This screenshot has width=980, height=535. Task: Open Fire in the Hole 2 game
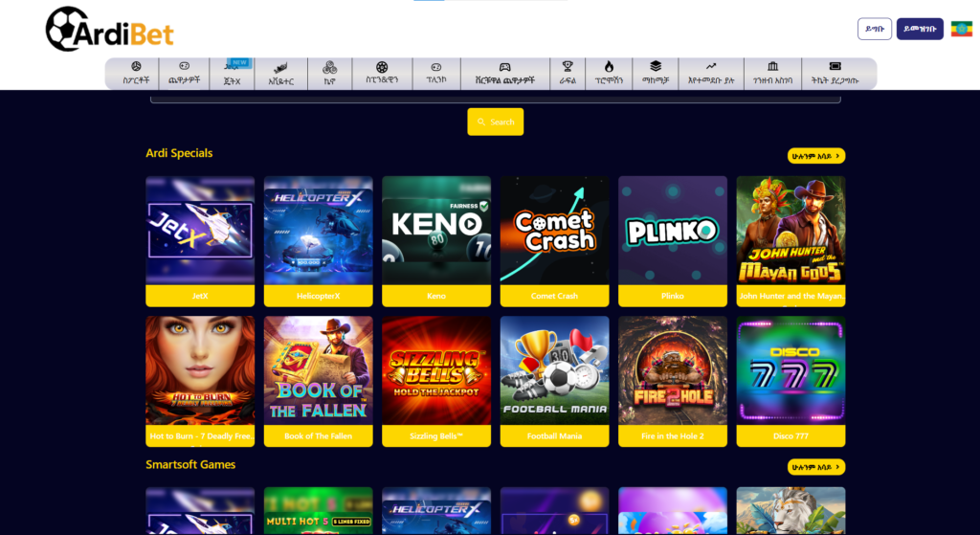[673, 381]
